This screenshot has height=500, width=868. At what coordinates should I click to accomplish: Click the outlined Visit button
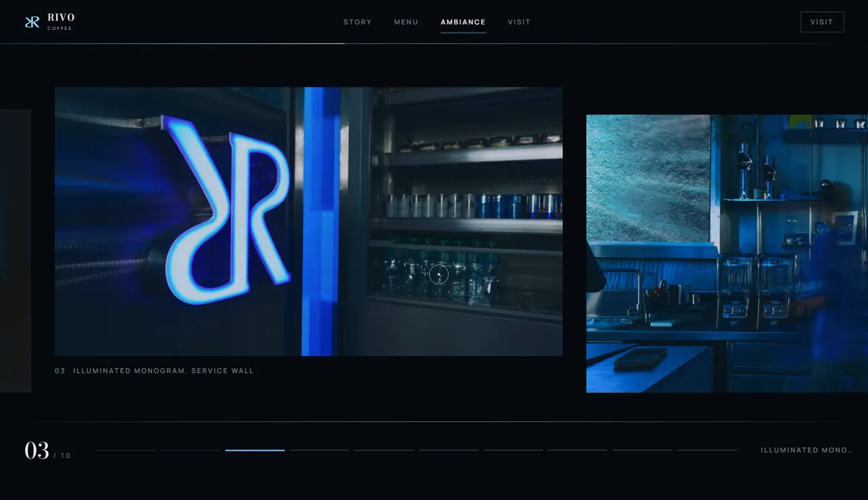coord(822,22)
